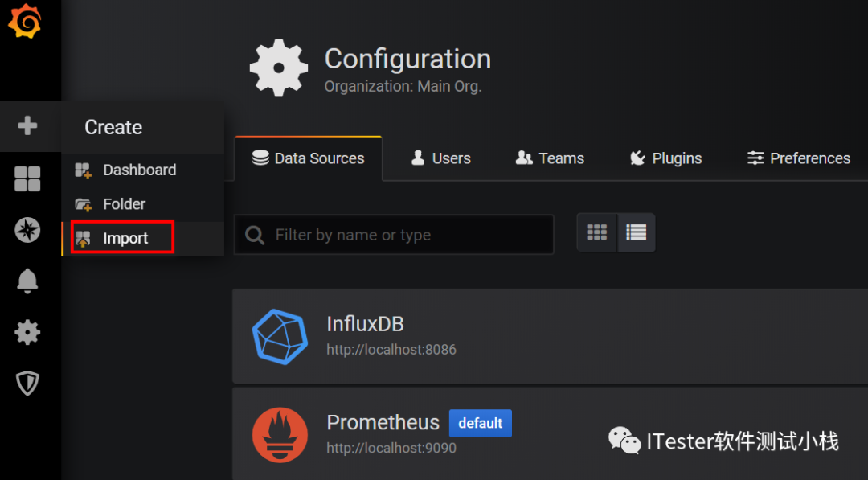Open the Configuration gear sidebar icon

tap(27, 332)
